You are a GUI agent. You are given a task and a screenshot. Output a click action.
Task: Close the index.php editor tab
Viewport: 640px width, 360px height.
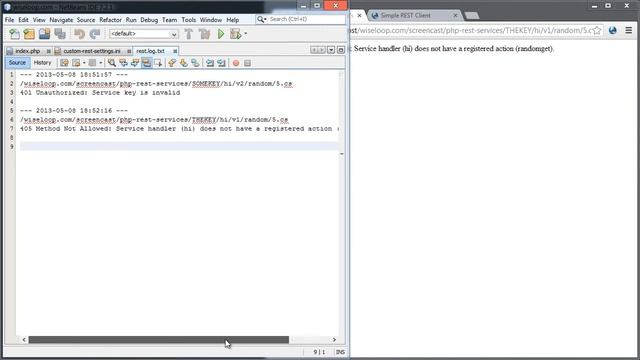tap(48, 51)
